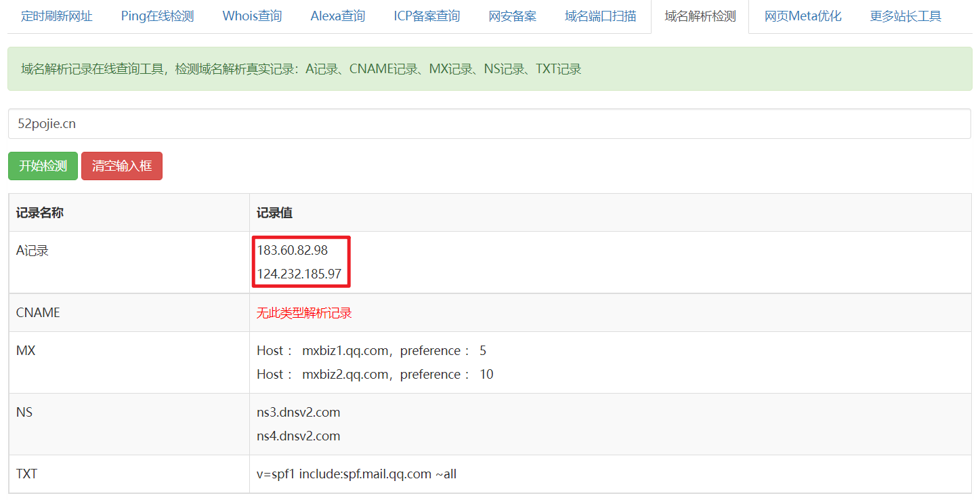
Task: Open the Whois查询 tab
Action: [252, 16]
